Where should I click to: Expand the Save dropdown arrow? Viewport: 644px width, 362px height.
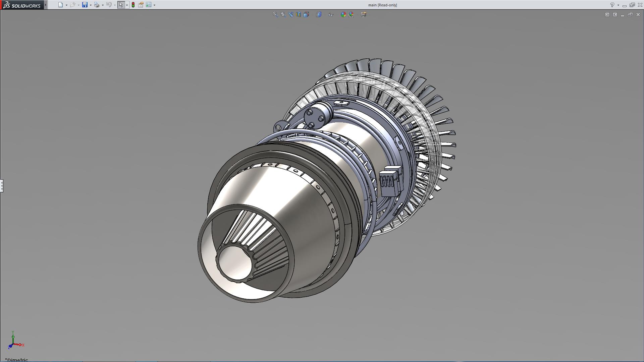tap(91, 5)
